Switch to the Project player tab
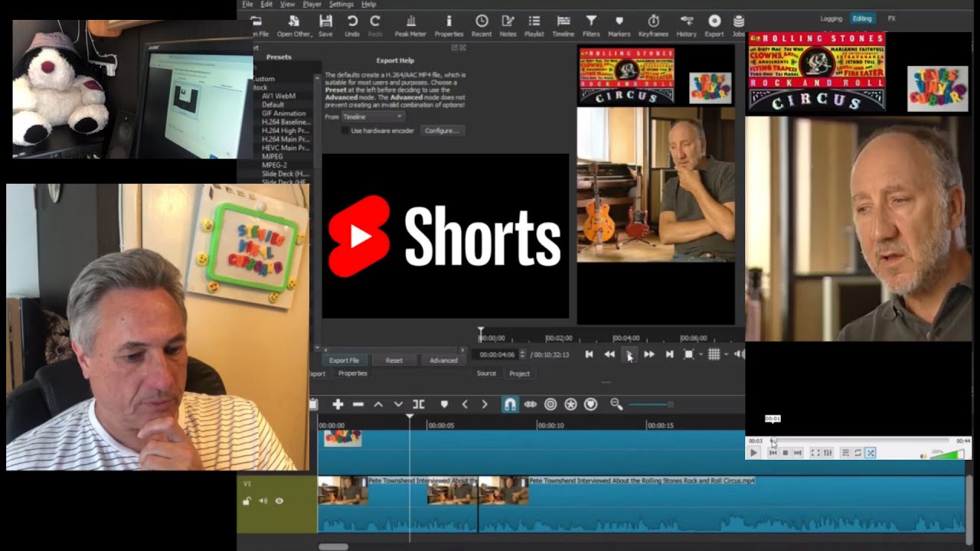The image size is (980, 551). point(519,373)
